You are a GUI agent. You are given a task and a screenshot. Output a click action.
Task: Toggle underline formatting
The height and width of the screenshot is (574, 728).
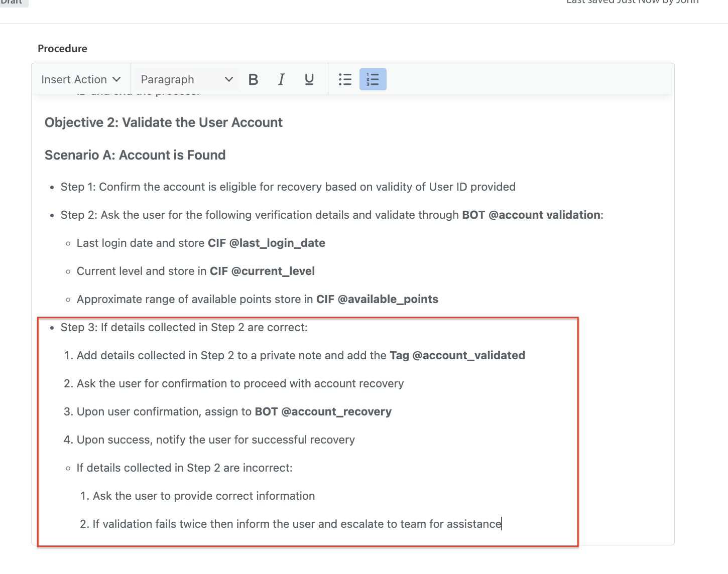[x=309, y=79]
